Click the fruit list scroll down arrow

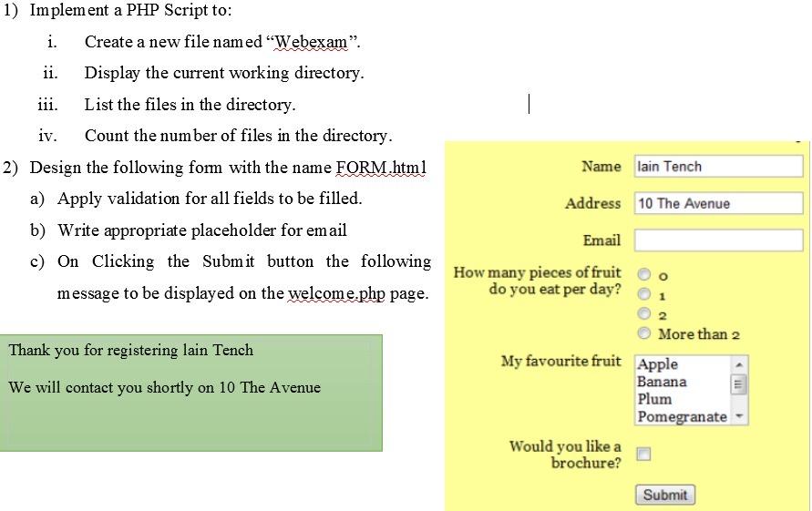[739, 416]
